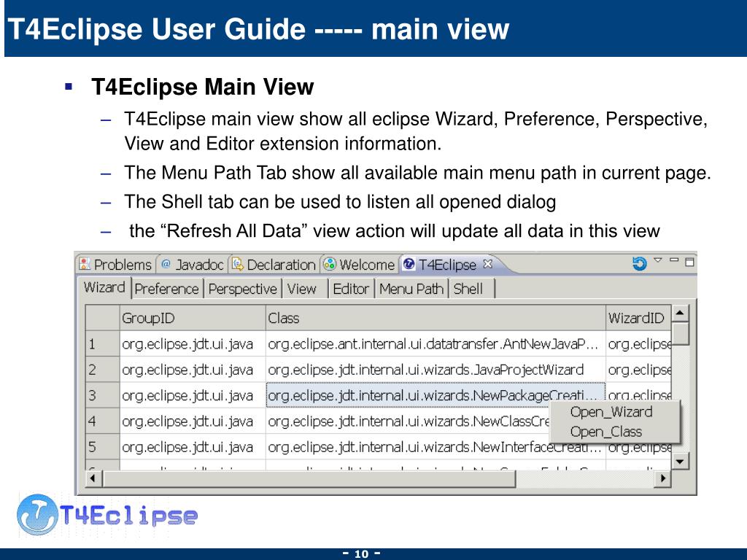Click the Problems tab icon

[85, 264]
